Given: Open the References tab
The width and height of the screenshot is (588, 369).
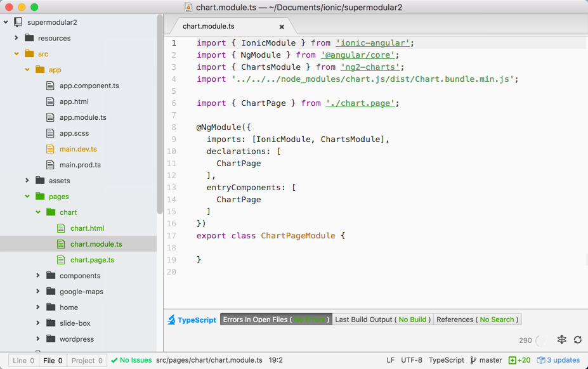Looking at the screenshot, I should (x=478, y=320).
